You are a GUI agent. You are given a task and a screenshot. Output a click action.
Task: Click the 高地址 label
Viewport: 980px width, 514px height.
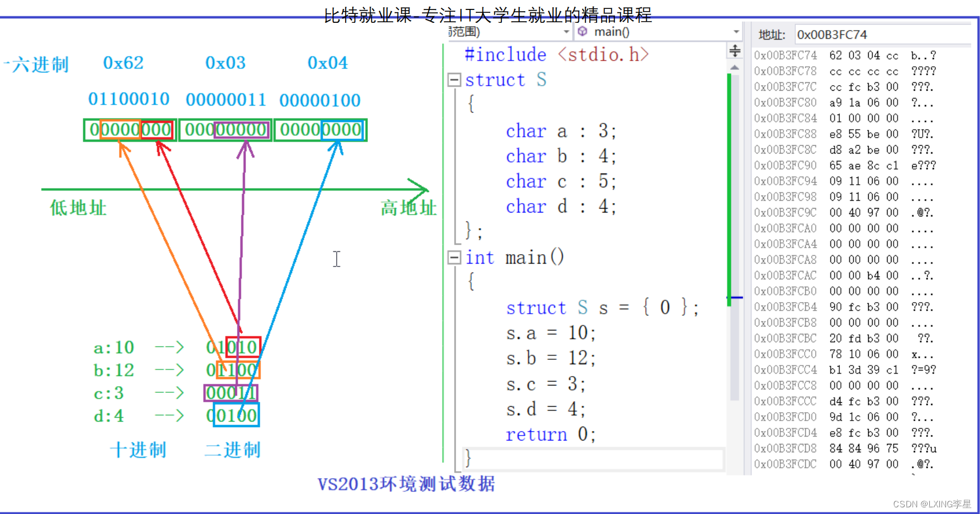coord(408,208)
